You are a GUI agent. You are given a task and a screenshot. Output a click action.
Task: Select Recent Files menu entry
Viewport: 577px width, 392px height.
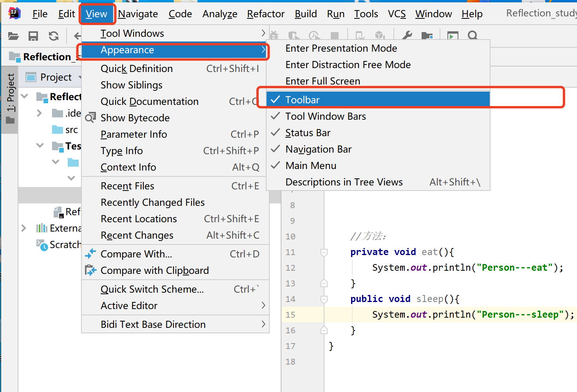(128, 186)
